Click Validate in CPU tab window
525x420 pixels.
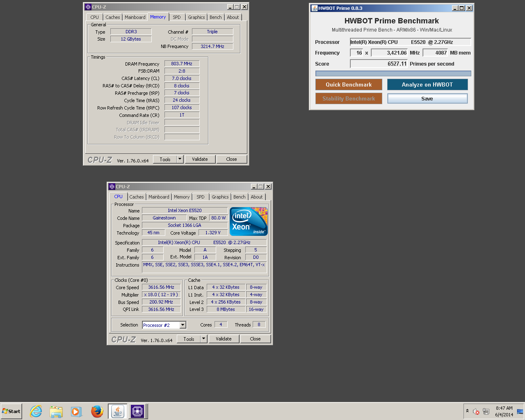[224, 339]
